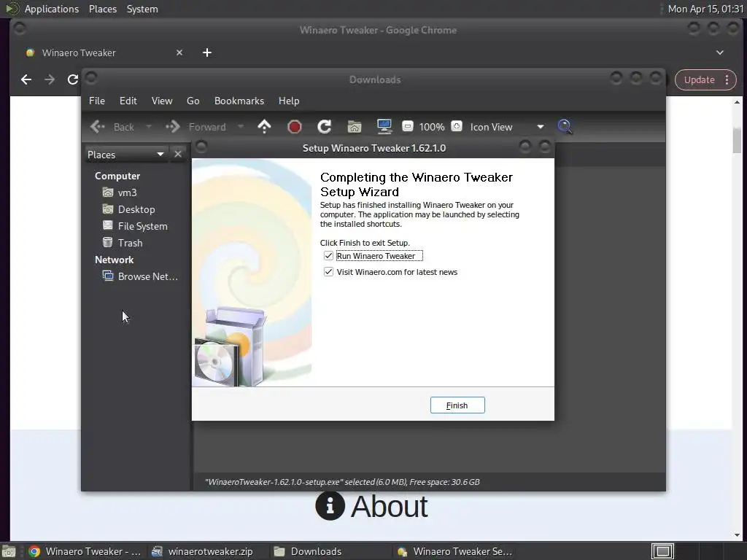Open the Icon View mode dropdown

[x=506, y=127]
